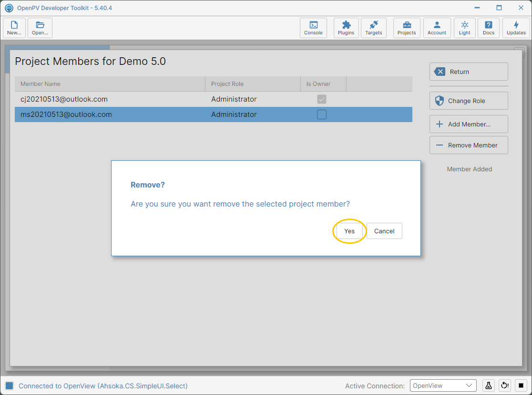Open the Account settings
Image resolution: width=532 pixels, height=395 pixels.
point(437,28)
